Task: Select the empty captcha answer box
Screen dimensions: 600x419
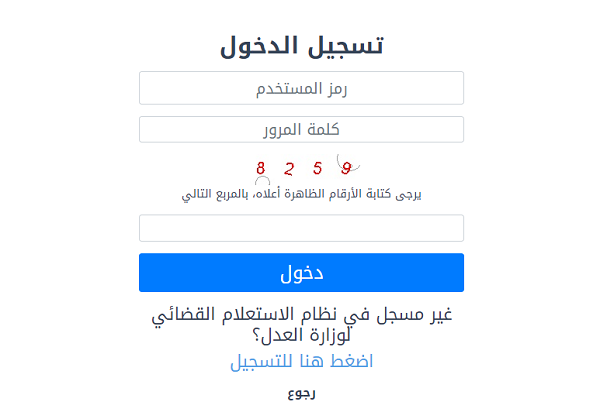Action: (x=301, y=228)
